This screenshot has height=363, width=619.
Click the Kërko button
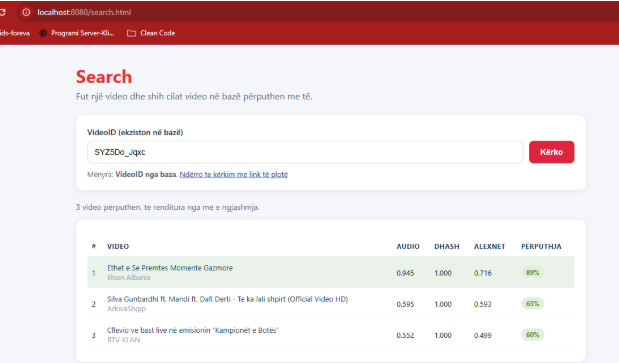coord(551,152)
